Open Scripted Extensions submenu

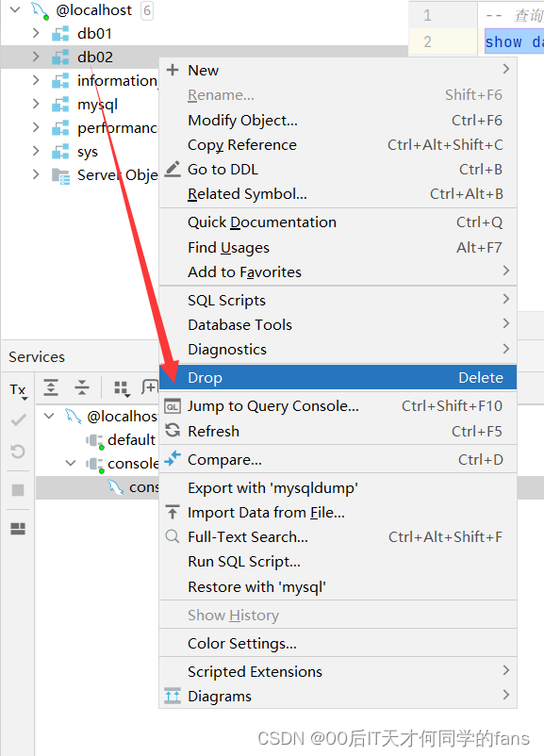(x=338, y=671)
